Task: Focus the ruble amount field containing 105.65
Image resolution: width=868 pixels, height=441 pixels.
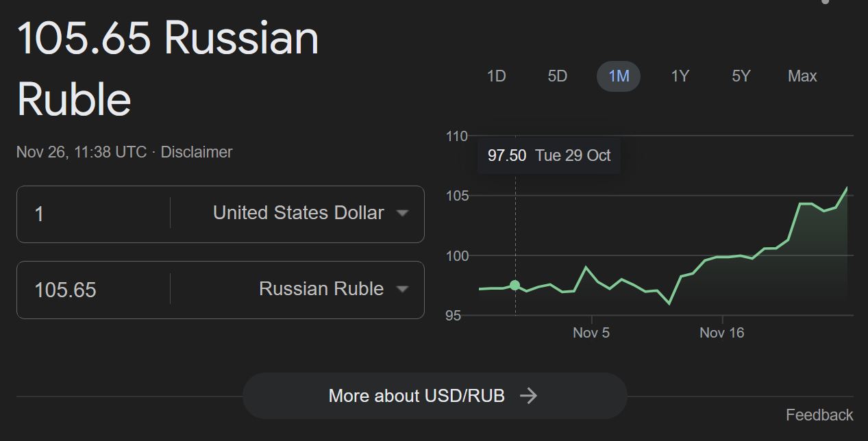Action: (x=93, y=290)
